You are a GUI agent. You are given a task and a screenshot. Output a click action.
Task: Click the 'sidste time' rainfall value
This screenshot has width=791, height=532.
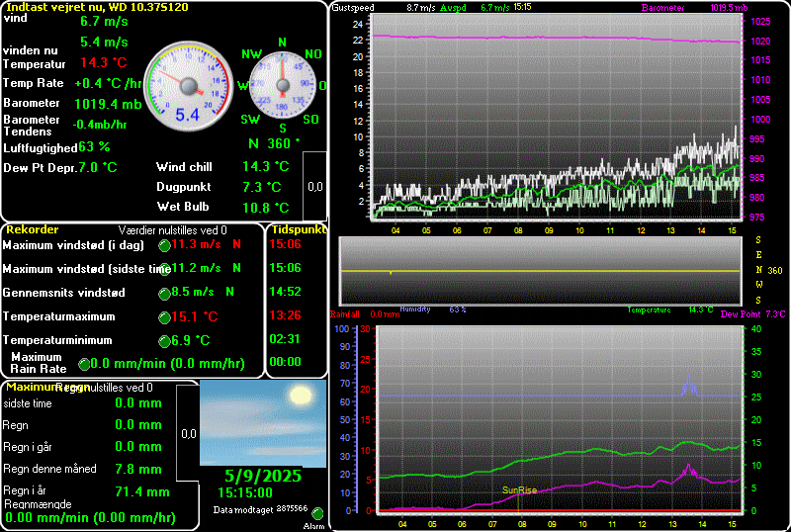coord(138,403)
